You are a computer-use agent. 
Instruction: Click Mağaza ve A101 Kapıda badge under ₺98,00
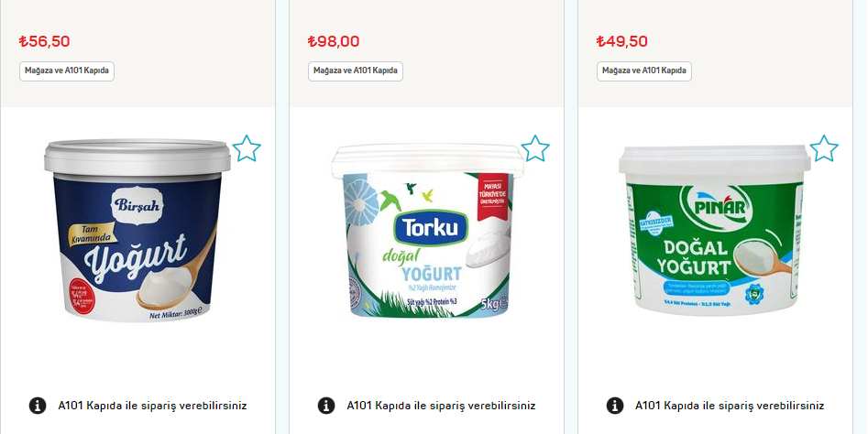tap(356, 71)
